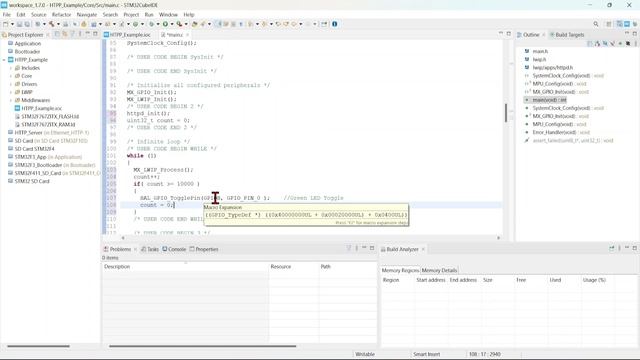Image resolution: width=640 pixels, height=360 pixels.
Task: Open the File menu
Action: pyautogui.click(x=7, y=15)
